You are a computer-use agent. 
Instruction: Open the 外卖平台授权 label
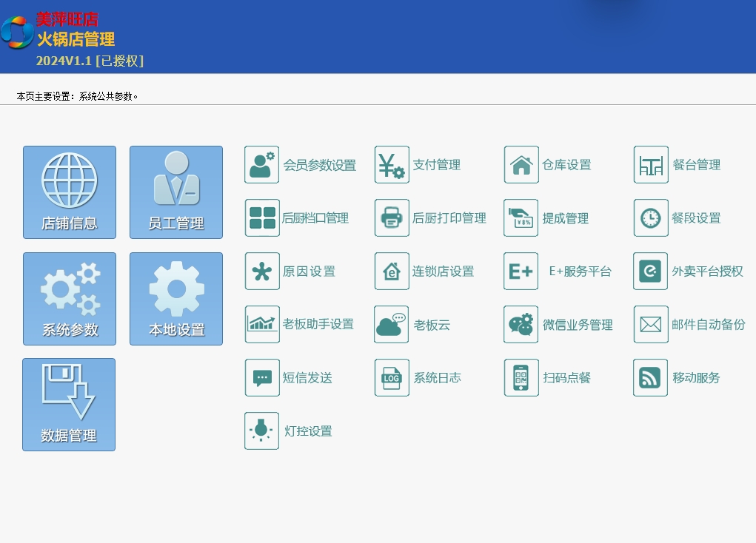(707, 271)
